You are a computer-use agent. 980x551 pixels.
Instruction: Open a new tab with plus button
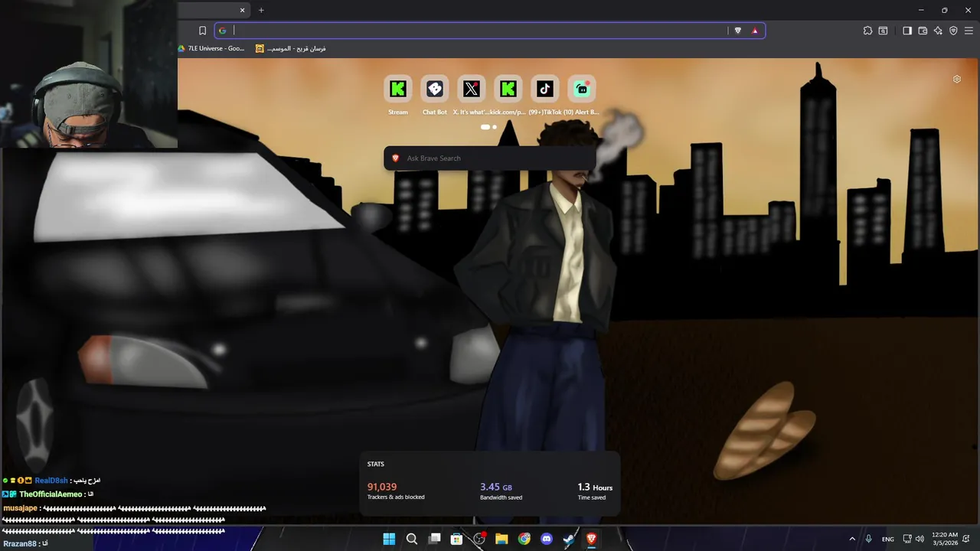[261, 10]
